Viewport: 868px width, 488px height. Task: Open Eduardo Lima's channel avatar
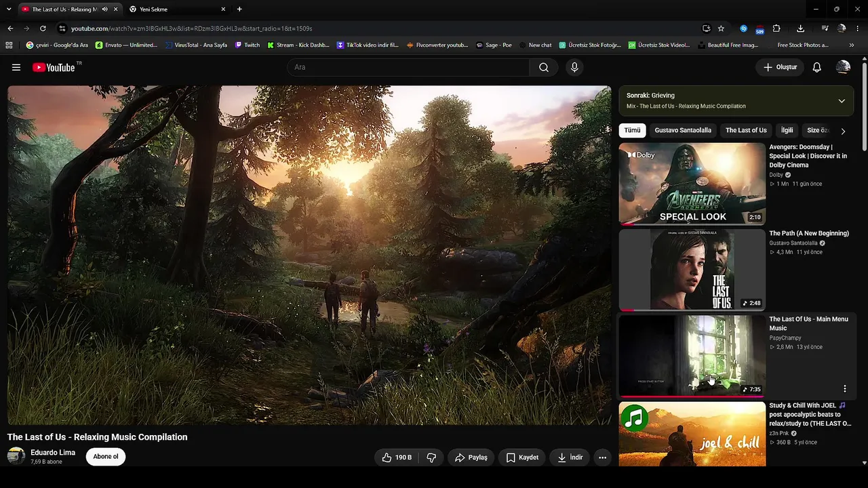[16, 456]
